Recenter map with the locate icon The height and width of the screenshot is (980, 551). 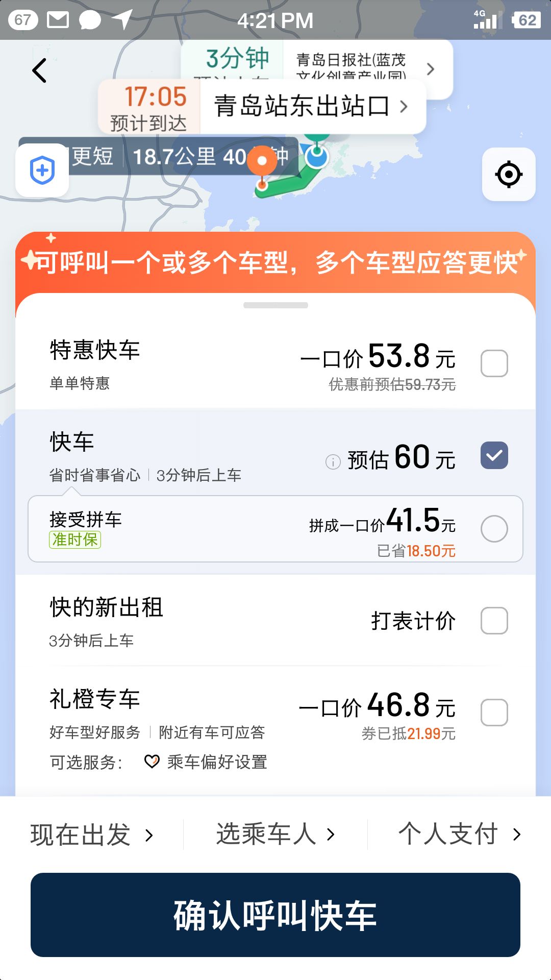click(508, 175)
